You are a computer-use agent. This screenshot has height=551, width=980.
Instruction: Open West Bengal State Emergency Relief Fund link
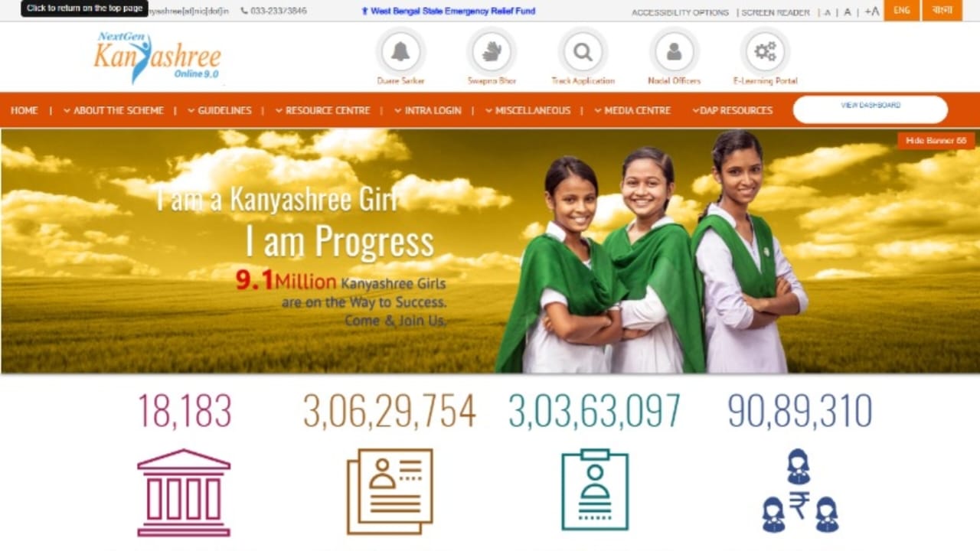point(449,11)
